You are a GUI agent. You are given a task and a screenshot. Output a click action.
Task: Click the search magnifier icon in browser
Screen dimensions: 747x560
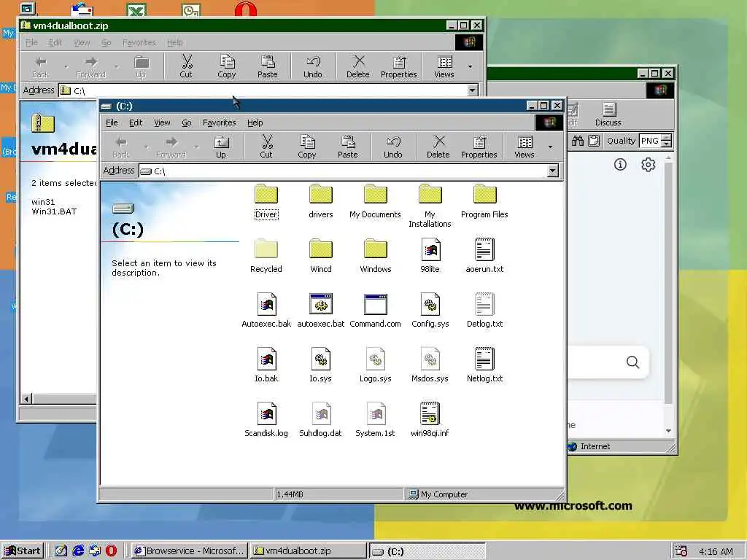pyautogui.click(x=632, y=362)
